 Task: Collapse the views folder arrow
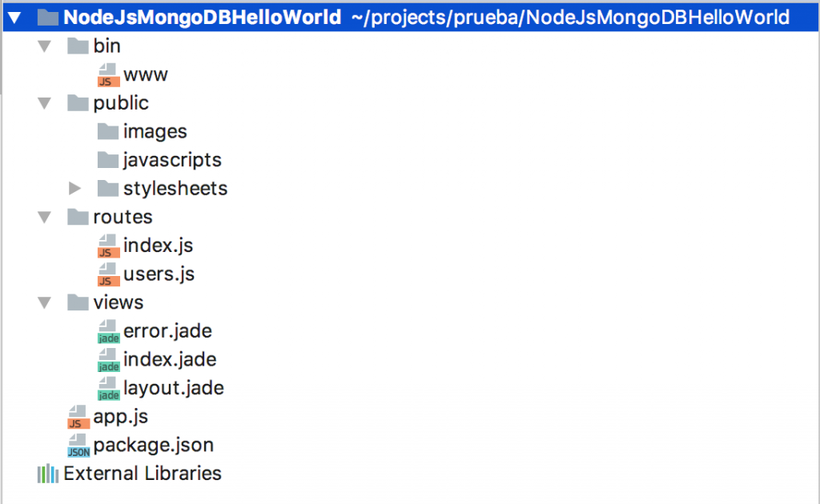45,303
